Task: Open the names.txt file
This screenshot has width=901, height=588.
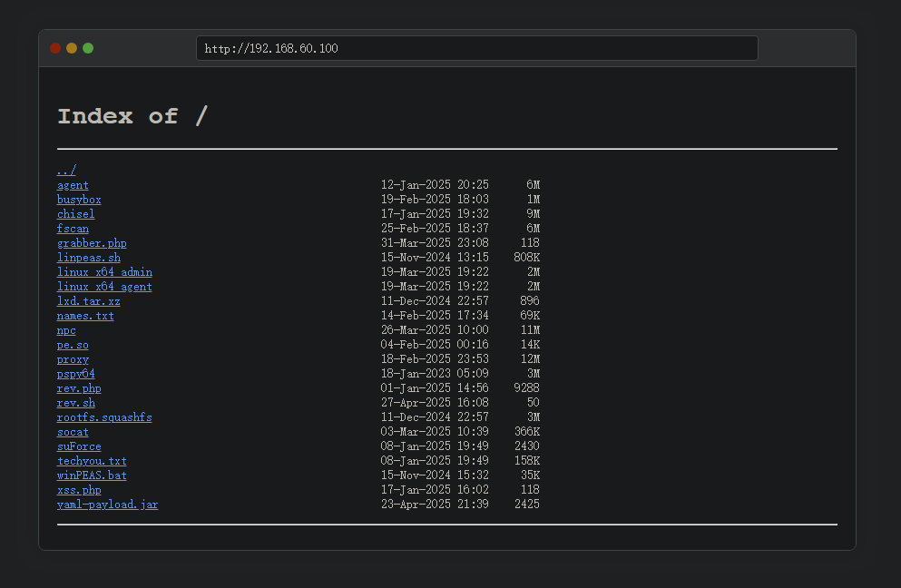Action: [85, 316]
